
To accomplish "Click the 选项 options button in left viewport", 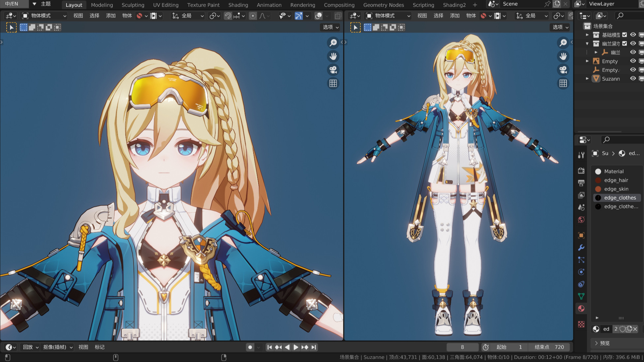I will (330, 27).
